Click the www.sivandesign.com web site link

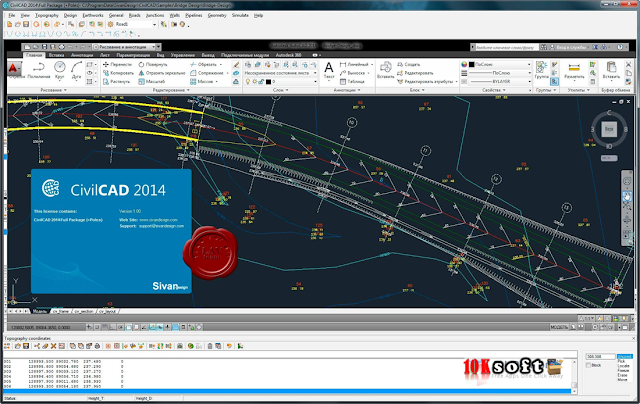pos(158,220)
